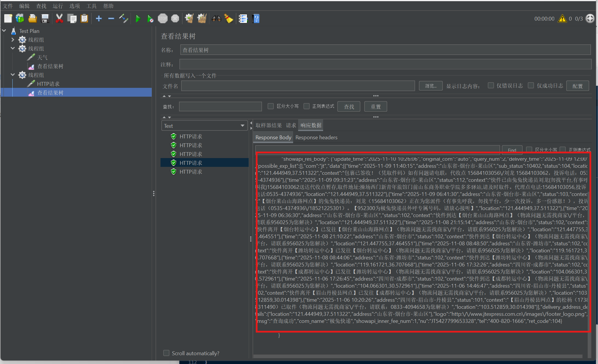Image resolution: width=598 pixels, height=364 pixels.
Task: Click the Save disk icon
Action: click(x=45, y=19)
